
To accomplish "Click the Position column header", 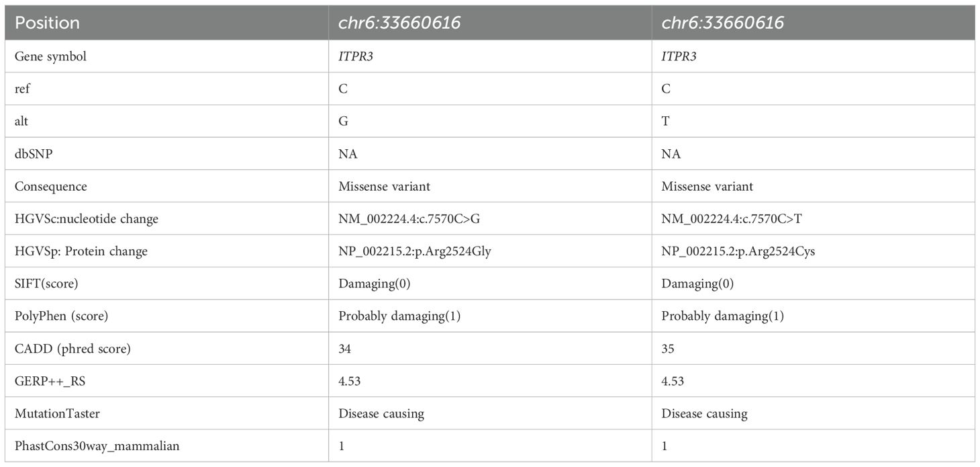I will tap(47, 23).
